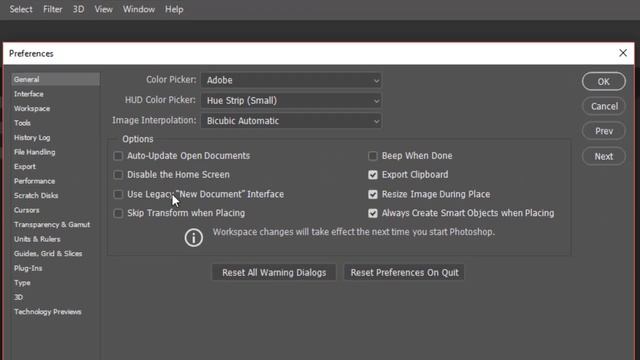Open Performance preferences

(x=34, y=181)
